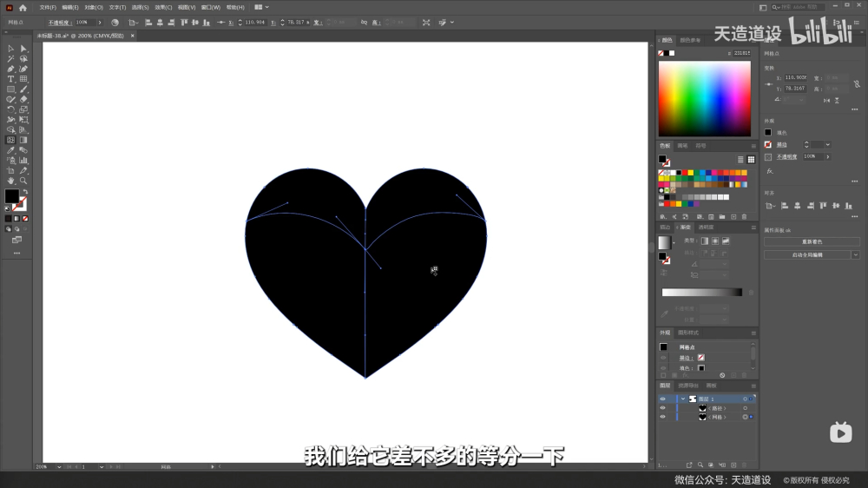Click the 启动全局编辑 button
The width and height of the screenshot is (868, 488).
click(807, 254)
